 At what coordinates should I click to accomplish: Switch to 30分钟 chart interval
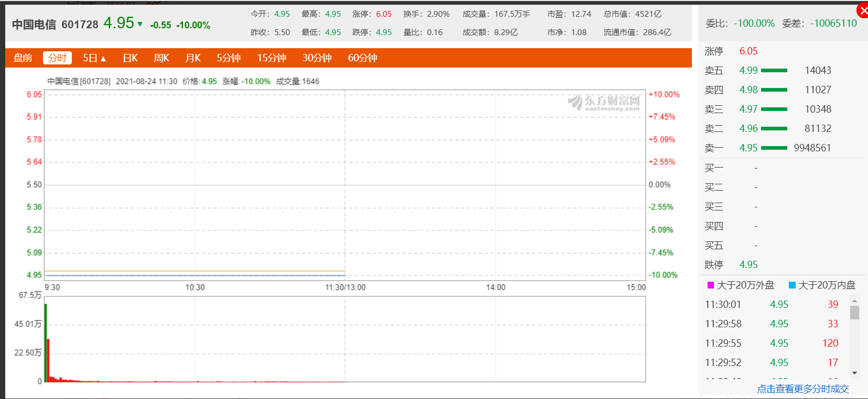[x=317, y=58]
